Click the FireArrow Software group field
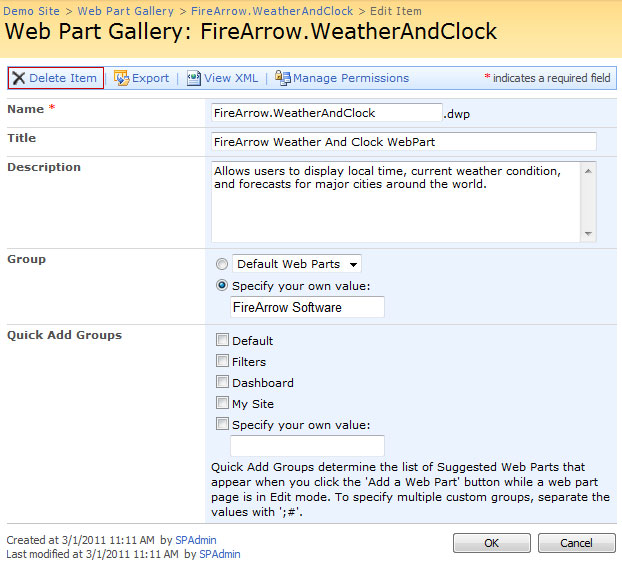 pyautogui.click(x=306, y=307)
